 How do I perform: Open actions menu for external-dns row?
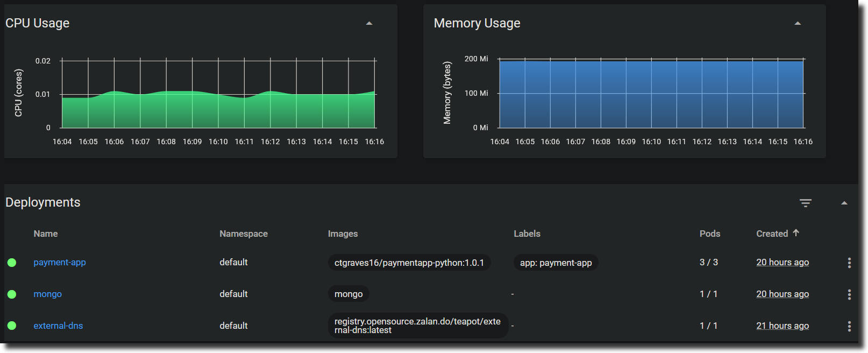(849, 326)
